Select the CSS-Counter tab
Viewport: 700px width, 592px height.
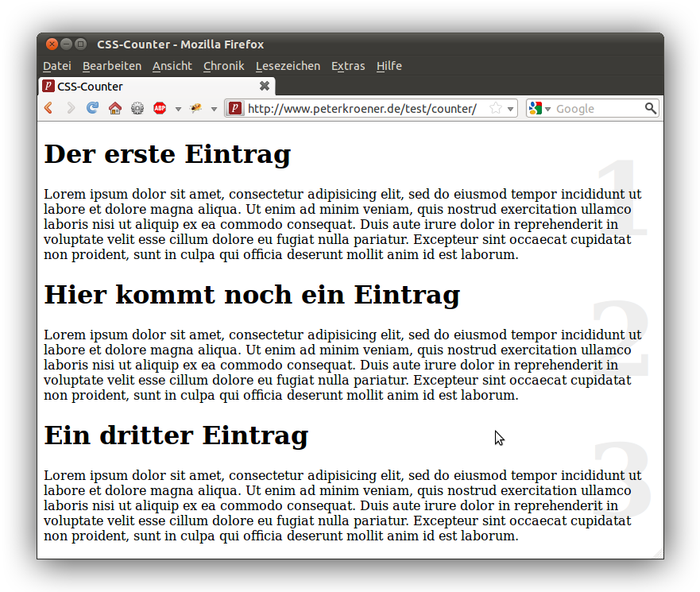pos(157,86)
